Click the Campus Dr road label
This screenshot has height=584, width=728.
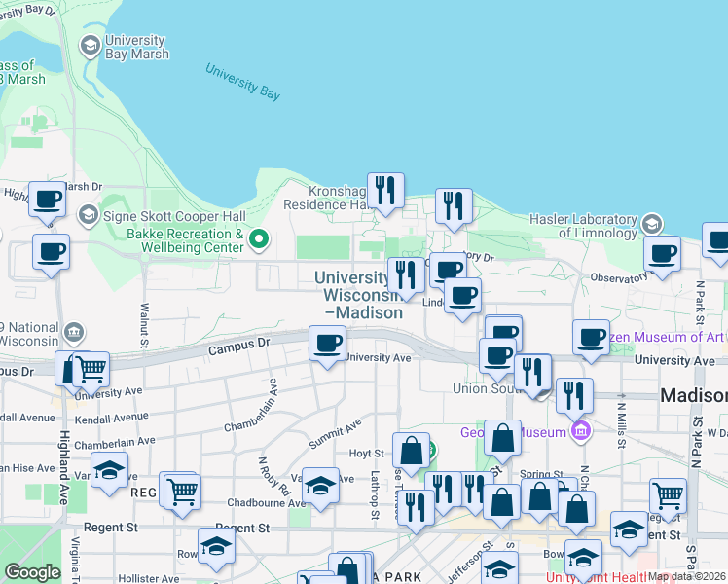pyautogui.click(x=239, y=347)
